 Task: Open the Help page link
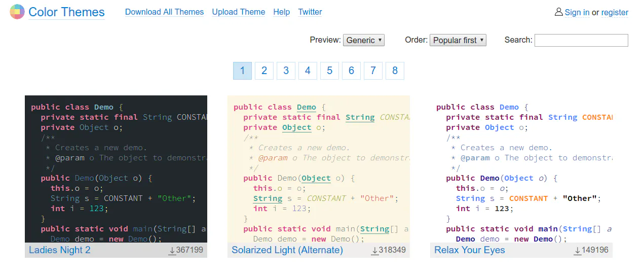pyautogui.click(x=282, y=12)
